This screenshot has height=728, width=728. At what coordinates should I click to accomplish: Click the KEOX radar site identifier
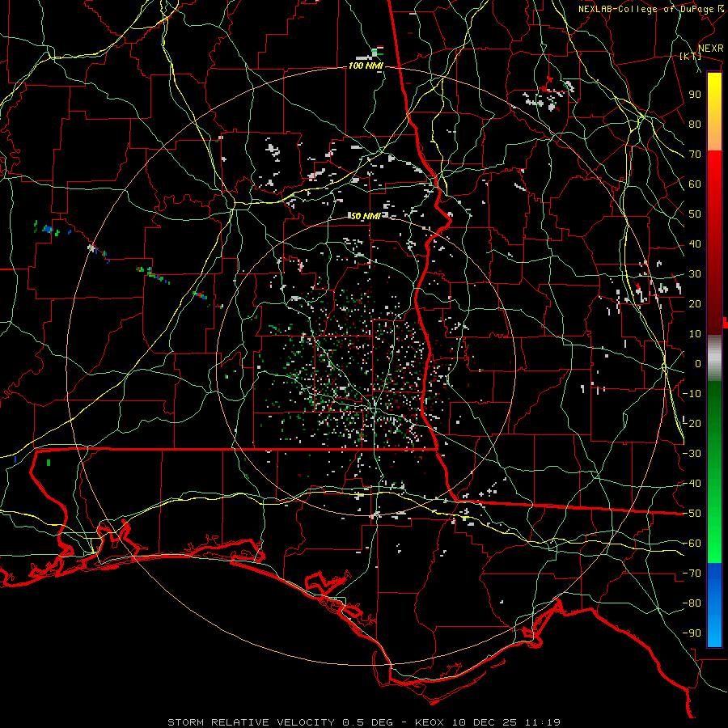pyautogui.click(x=429, y=722)
